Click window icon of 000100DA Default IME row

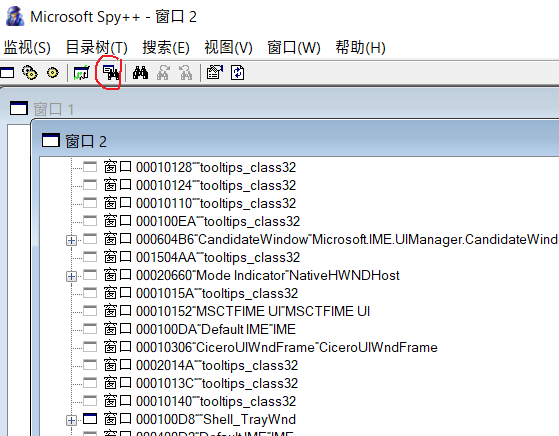[x=90, y=329]
